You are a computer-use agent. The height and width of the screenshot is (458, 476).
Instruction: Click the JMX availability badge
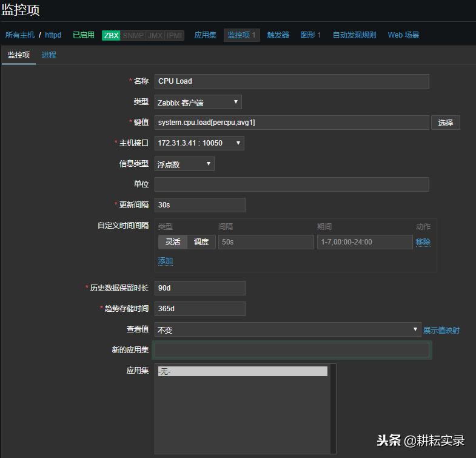pyautogui.click(x=155, y=36)
